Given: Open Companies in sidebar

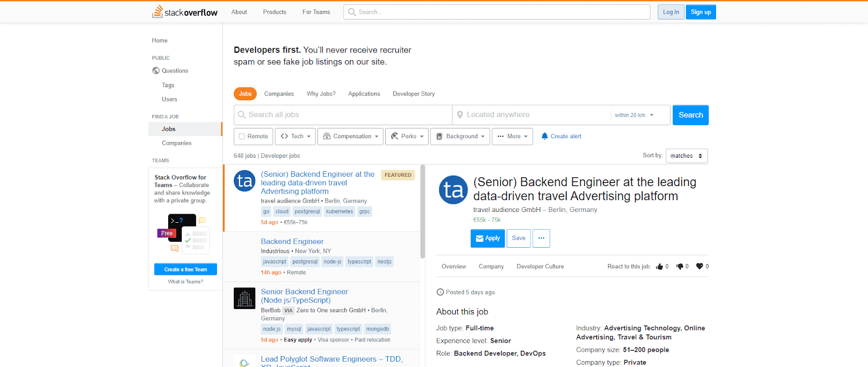Looking at the screenshot, I should [x=177, y=143].
